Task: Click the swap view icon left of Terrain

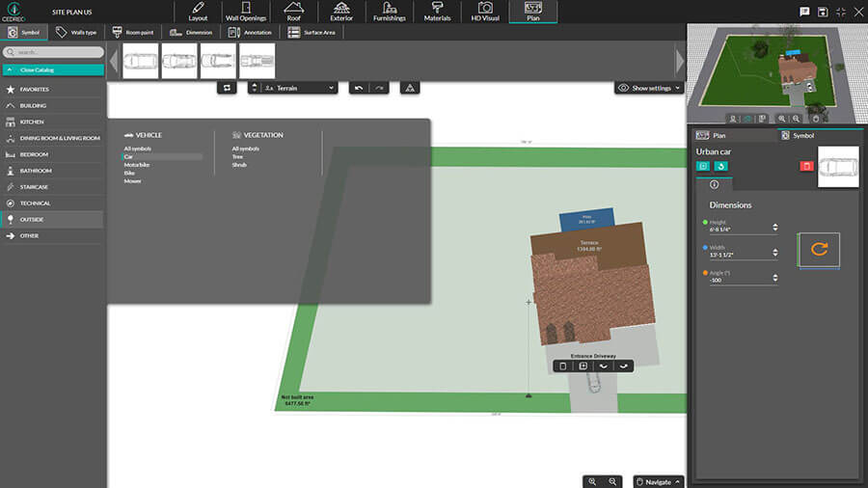Action: 229,88
